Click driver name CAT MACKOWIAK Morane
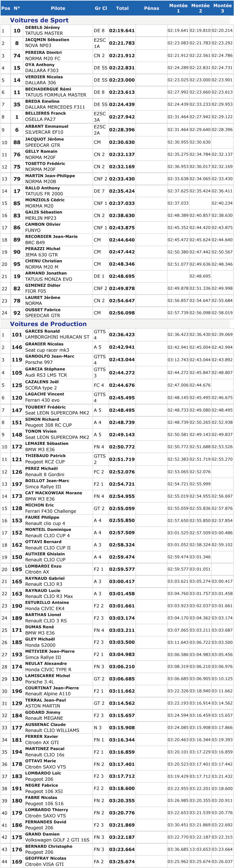 [54, 493]
